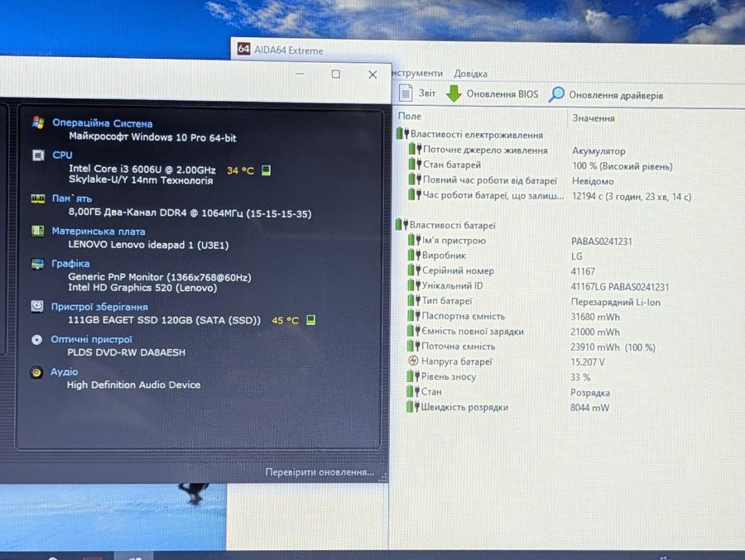745x560 pixels.
Task: Open the Пам`ять section link
Action: coord(72,199)
